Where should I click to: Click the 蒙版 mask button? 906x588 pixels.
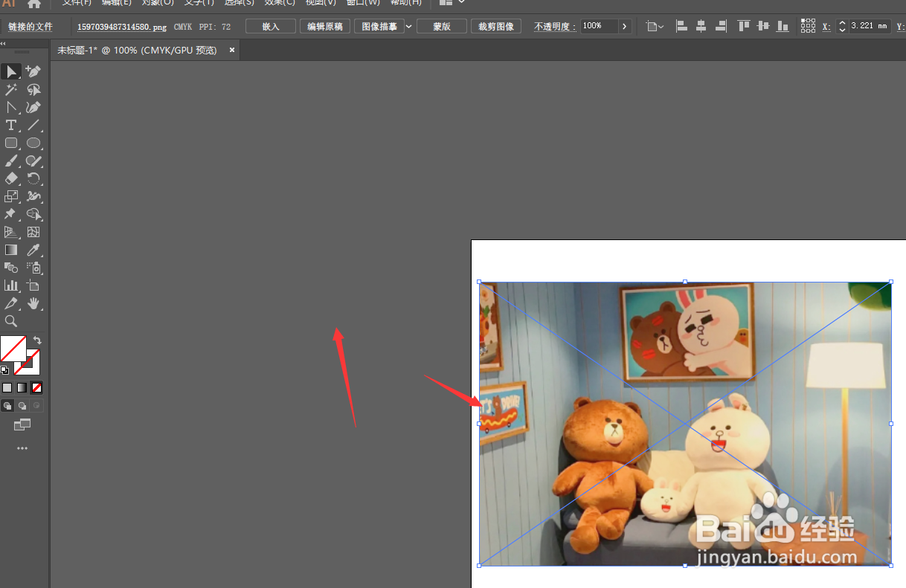(x=442, y=26)
